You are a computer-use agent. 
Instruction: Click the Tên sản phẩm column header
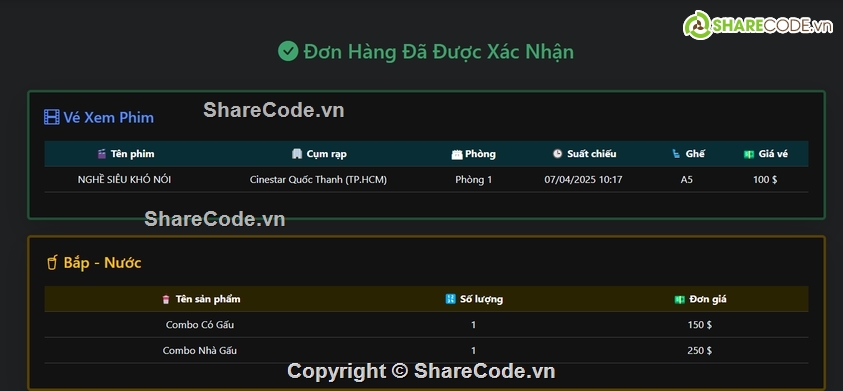coord(208,299)
